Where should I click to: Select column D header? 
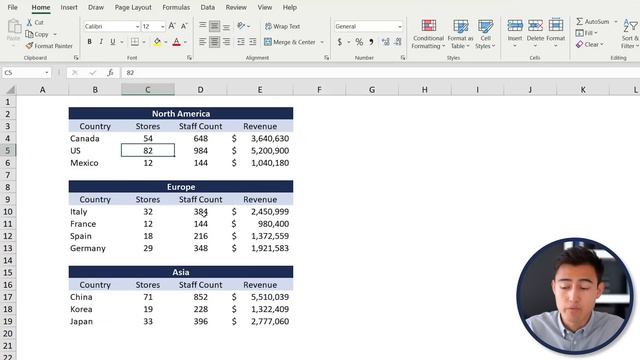[x=200, y=90]
